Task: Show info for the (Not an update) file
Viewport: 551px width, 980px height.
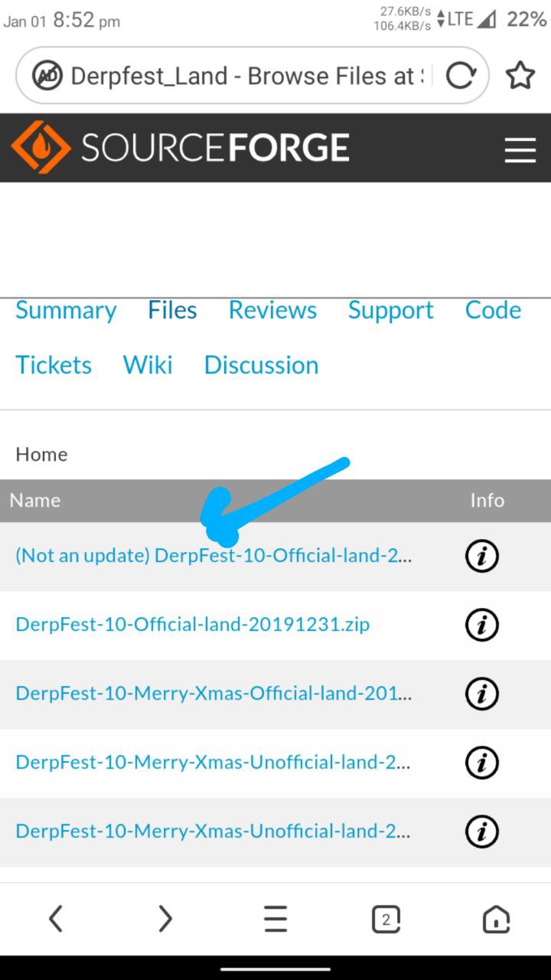Action: pos(482,557)
